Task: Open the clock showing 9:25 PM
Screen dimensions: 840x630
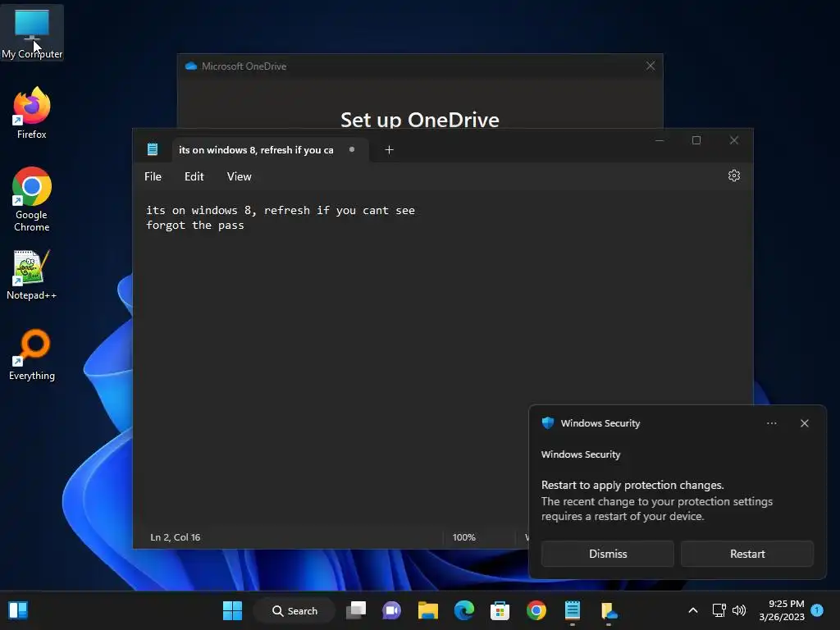Action: coord(782,610)
